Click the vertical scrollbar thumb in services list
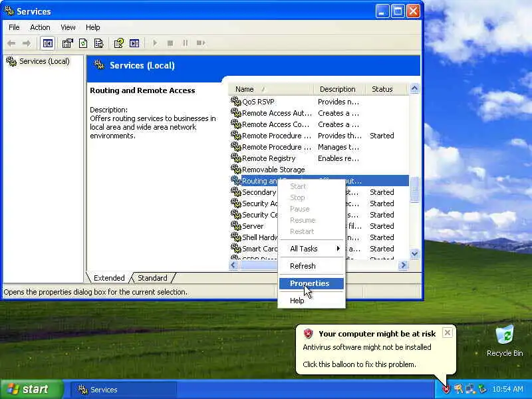This screenshot has height=399, width=532. pyautogui.click(x=414, y=190)
